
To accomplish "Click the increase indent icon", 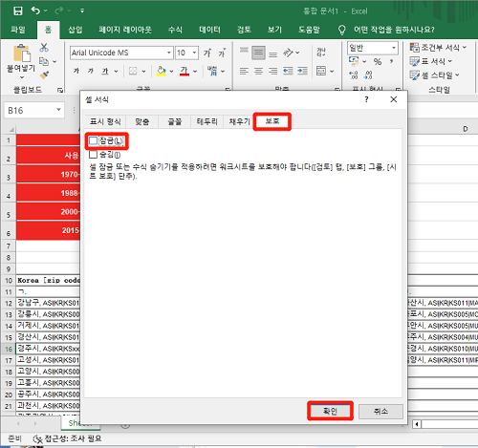I will [302, 71].
